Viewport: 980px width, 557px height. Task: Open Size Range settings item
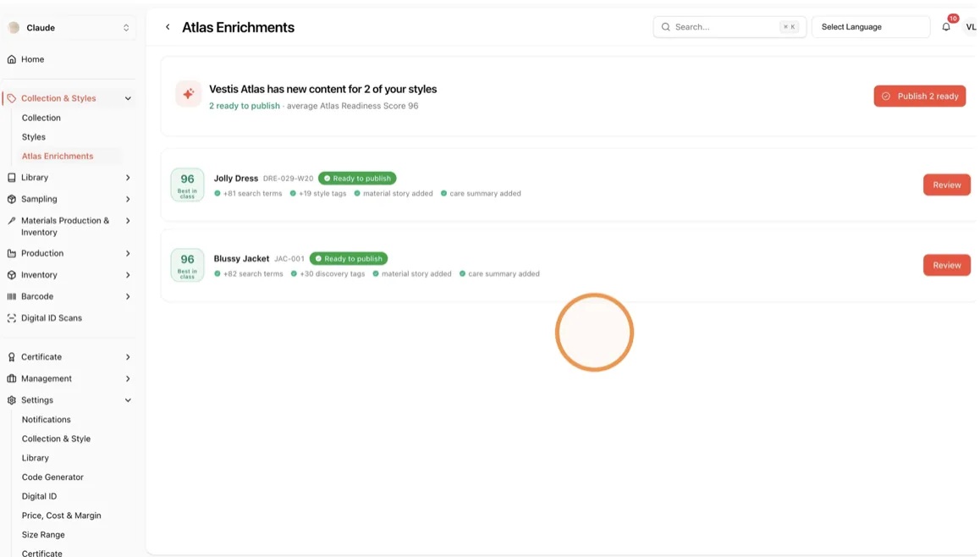coord(43,535)
